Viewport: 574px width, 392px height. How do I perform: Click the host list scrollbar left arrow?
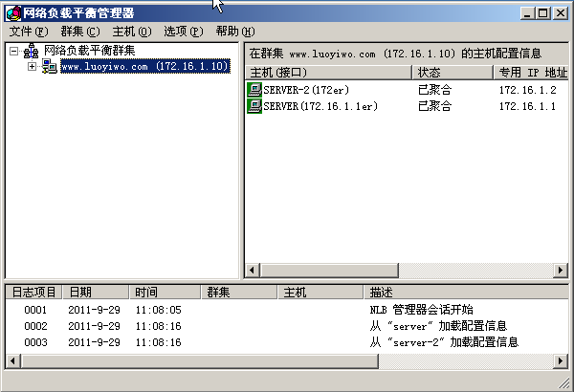[252, 271]
